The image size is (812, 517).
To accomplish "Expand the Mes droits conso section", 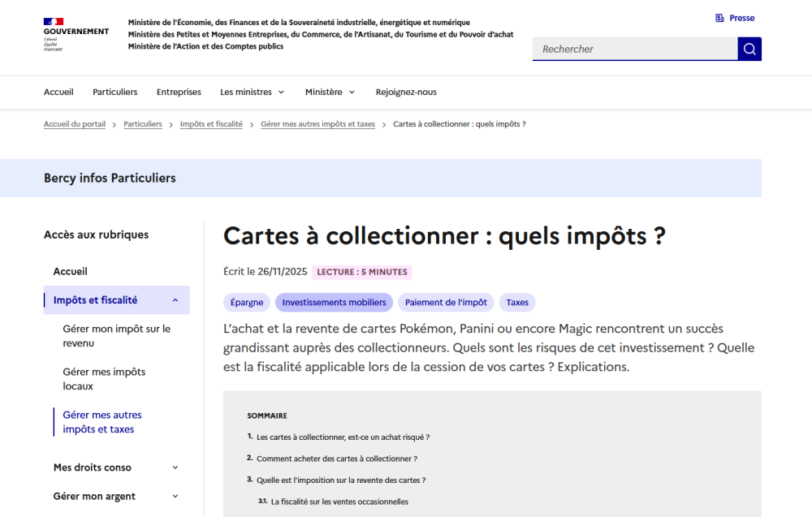I will click(175, 467).
